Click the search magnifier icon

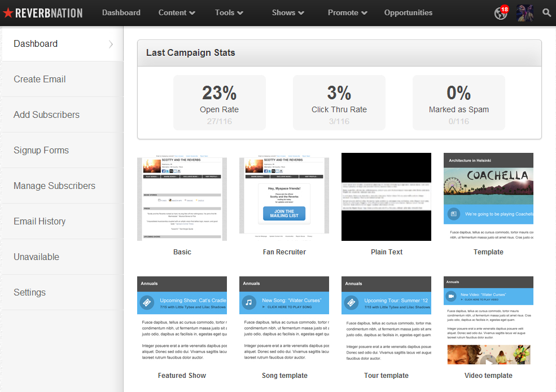pyautogui.click(x=546, y=13)
